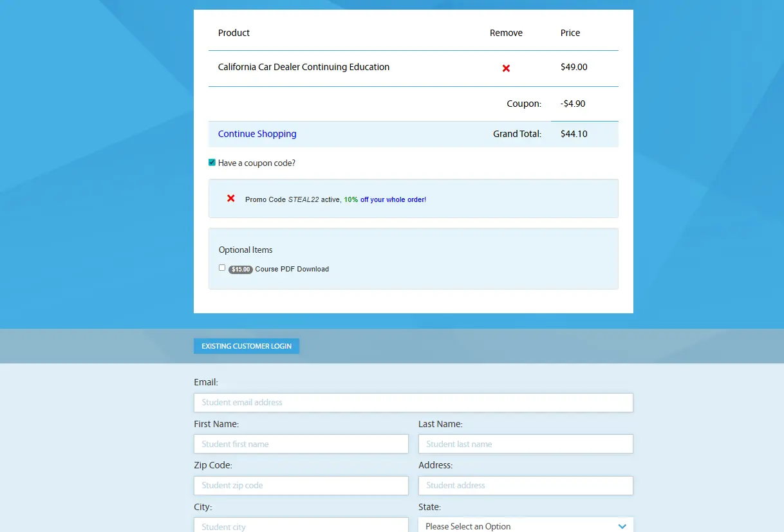Click the coupon discount amount -$4.90
784x532 pixels.
point(572,104)
